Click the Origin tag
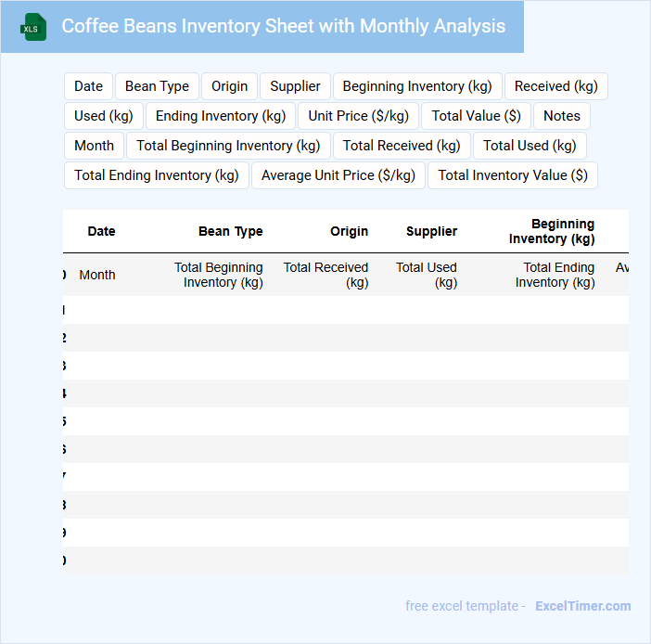The width and height of the screenshot is (651, 644). click(x=229, y=86)
